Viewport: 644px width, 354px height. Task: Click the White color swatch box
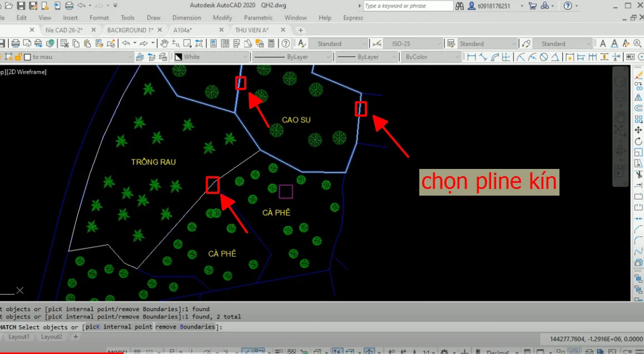click(179, 57)
